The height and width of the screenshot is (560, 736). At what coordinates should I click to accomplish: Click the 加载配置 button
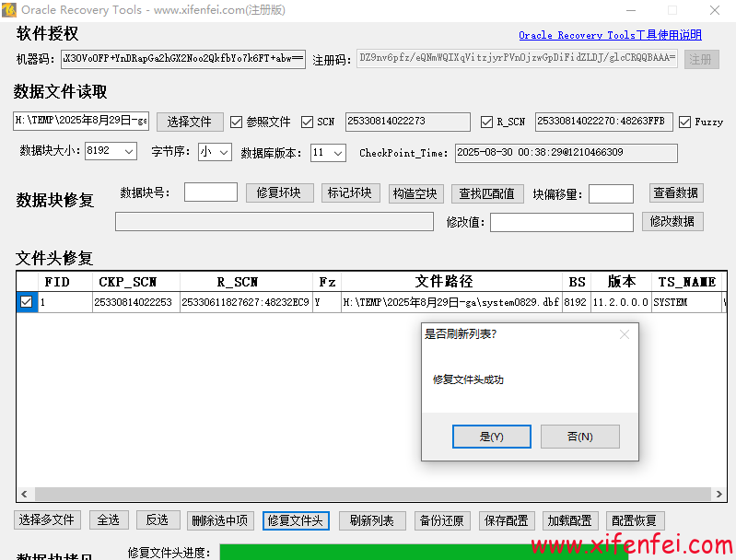569,520
